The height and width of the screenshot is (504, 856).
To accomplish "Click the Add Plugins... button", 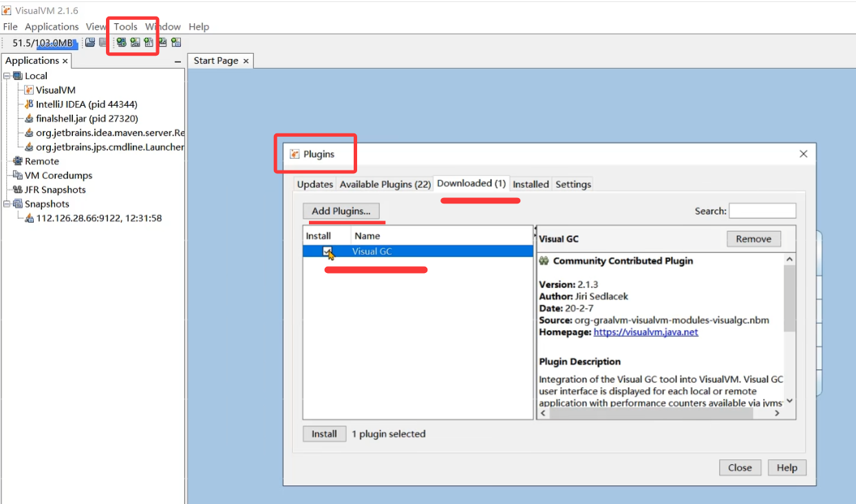I will point(341,211).
